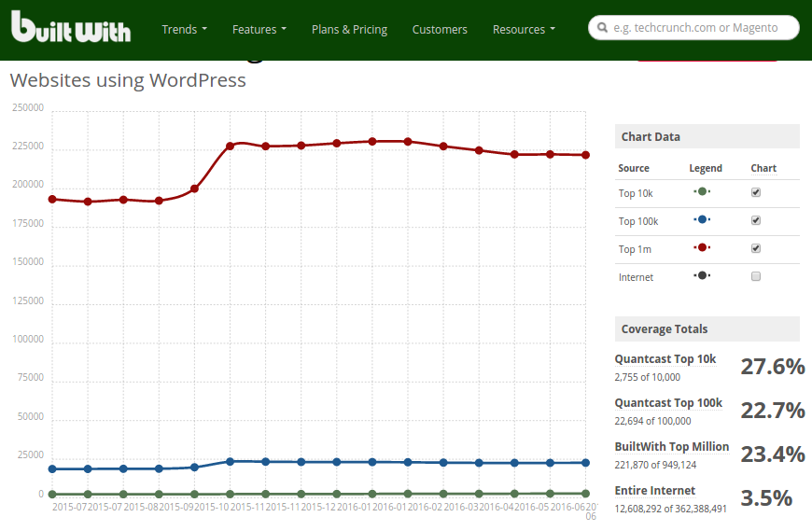
Task: Click the Legend column header
Action: (706, 168)
